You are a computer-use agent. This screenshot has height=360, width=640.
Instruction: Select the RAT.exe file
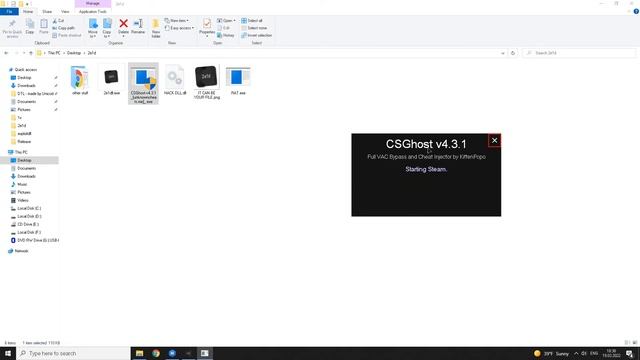(x=238, y=80)
